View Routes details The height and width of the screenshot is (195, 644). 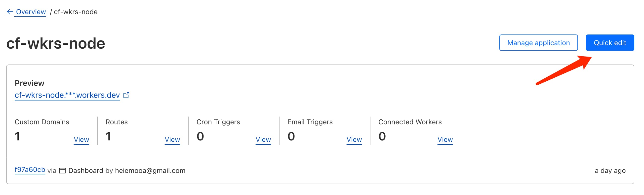[x=172, y=140]
